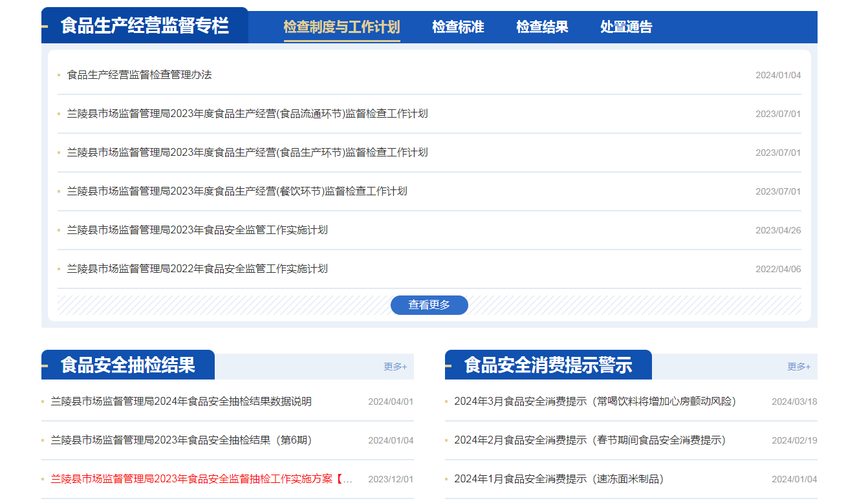Viewport: 868px width, 503px height.
Task: Open 2023年食品安全监管工作实施计划 link
Action: 197,230
